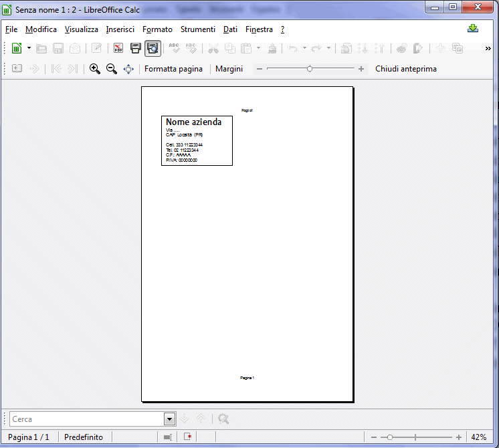
Task: Click the Undo icon
Action: click(292, 48)
